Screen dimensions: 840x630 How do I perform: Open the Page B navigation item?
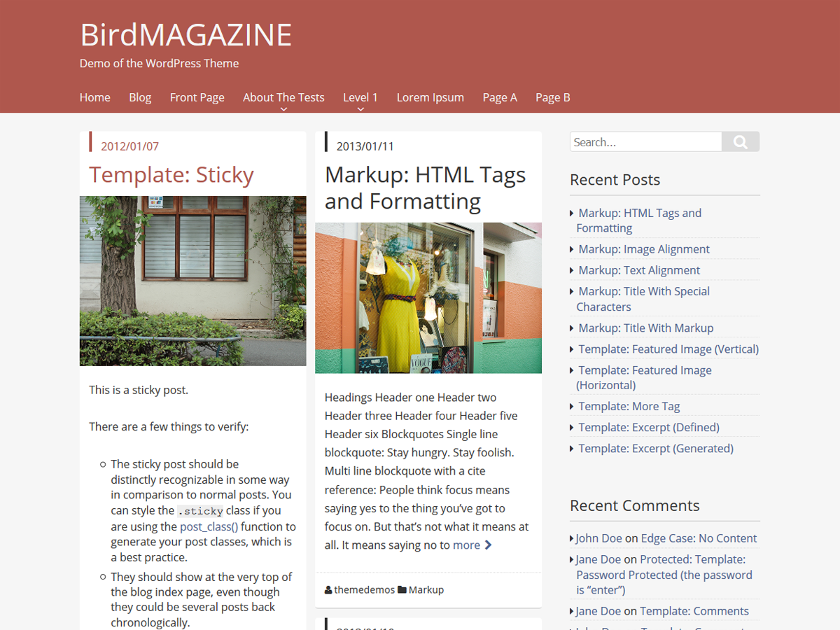coord(552,97)
